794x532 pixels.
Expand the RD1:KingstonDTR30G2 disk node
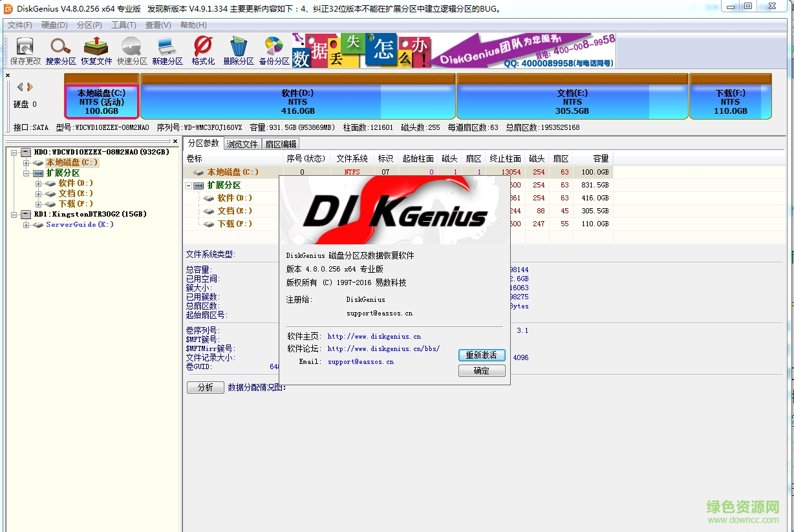pos(14,214)
